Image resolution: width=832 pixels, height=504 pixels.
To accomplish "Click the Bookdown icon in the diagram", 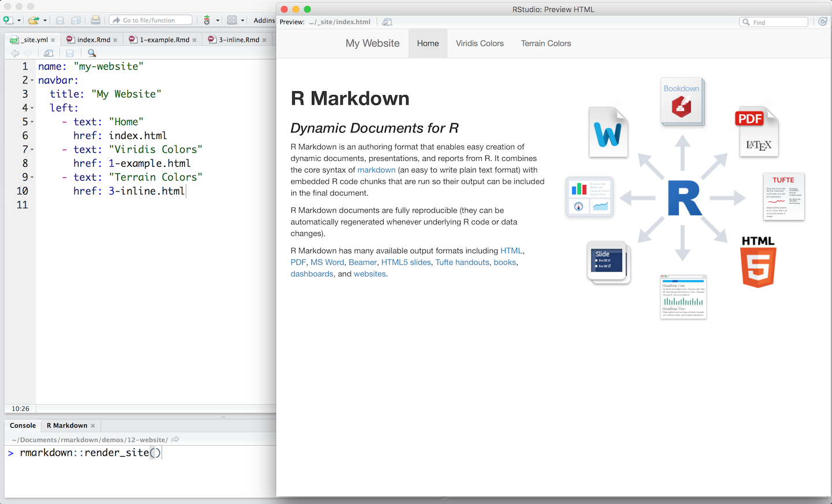I will coord(682,102).
